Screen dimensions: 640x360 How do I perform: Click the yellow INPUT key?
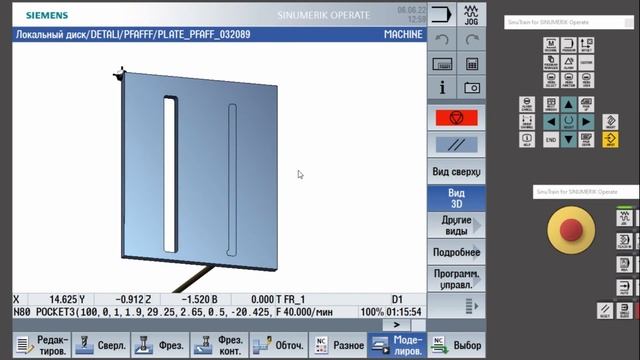pyautogui.click(x=610, y=140)
